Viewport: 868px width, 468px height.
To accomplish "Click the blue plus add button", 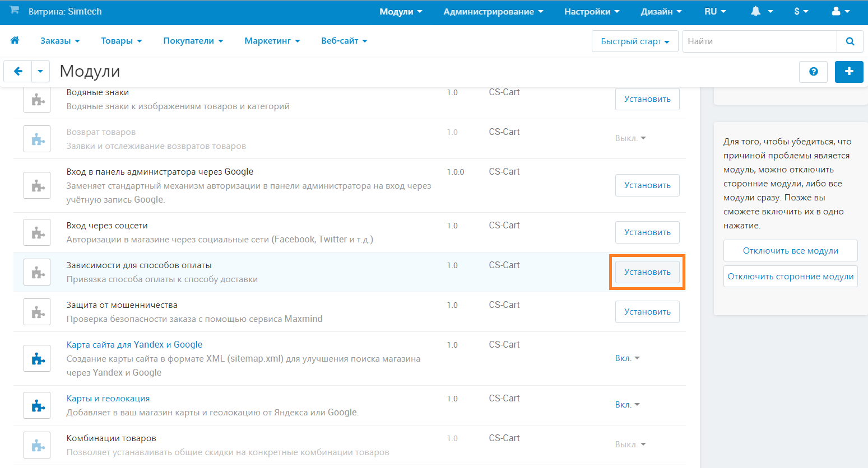I will [848, 72].
